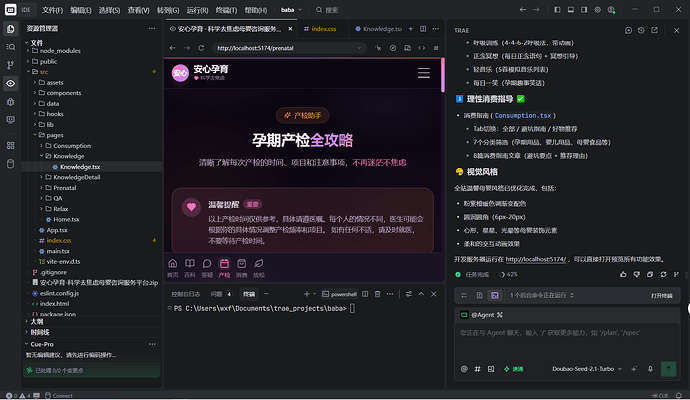Copy the agent response

[x=650, y=274]
